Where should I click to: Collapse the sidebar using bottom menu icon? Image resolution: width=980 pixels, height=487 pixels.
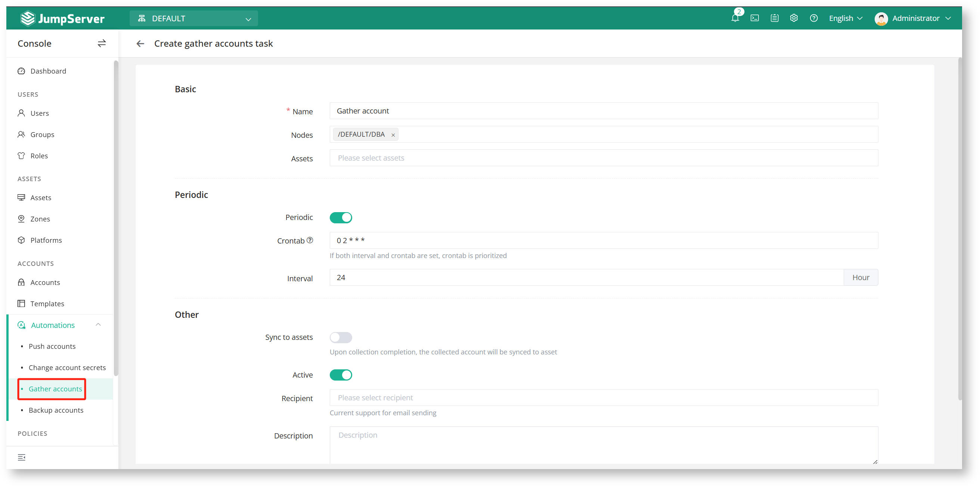click(22, 457)
